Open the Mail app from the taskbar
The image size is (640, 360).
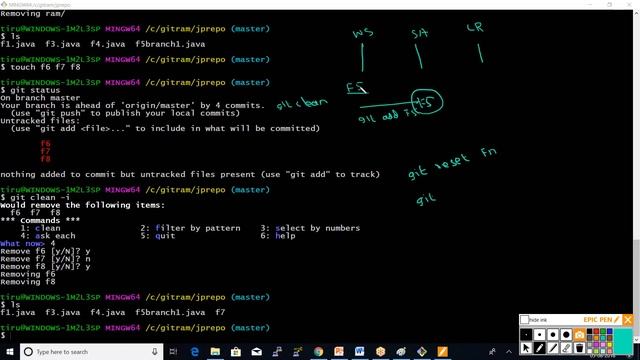257,351
